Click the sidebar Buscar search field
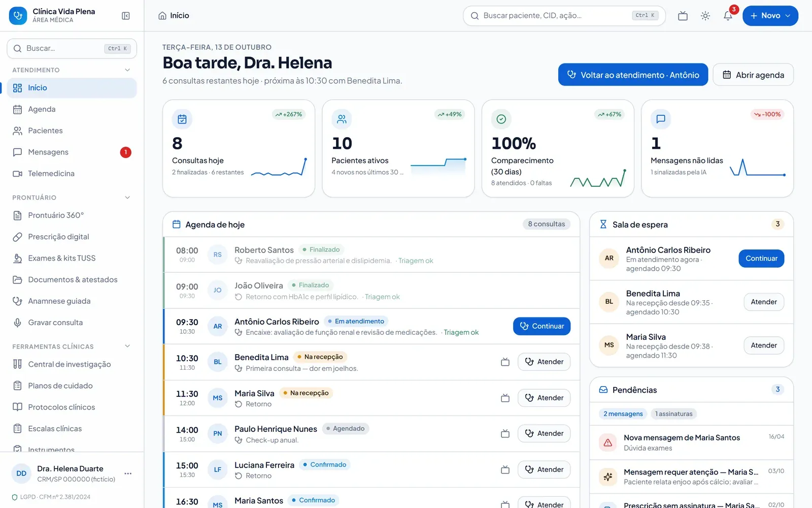Viewport: 812px width, 508px height. (x=72, y=48)
